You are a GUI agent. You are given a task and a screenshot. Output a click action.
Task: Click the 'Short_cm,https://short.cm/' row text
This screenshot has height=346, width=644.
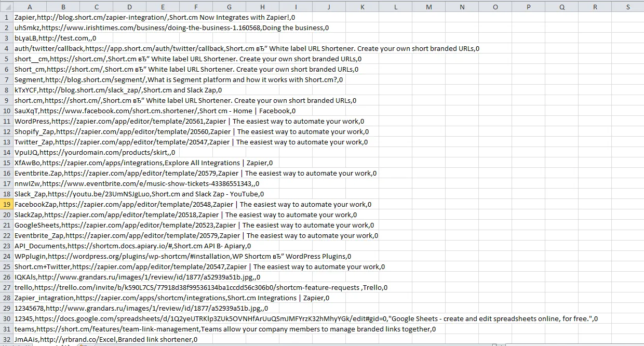[x=186, y=69]
